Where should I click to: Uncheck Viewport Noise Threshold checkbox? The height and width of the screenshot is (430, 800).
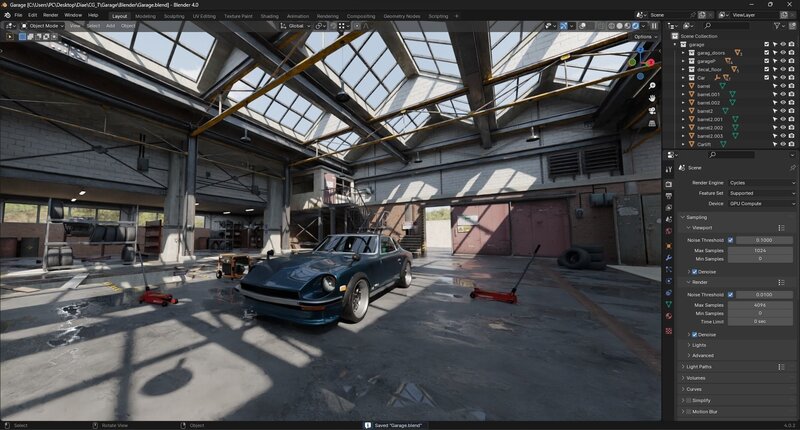[730, 240]
